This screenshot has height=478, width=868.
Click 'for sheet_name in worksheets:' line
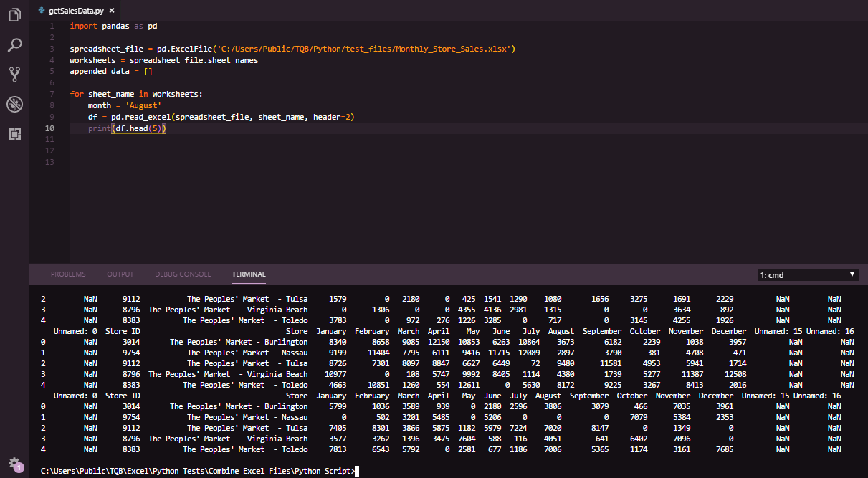tap(136, 94)
